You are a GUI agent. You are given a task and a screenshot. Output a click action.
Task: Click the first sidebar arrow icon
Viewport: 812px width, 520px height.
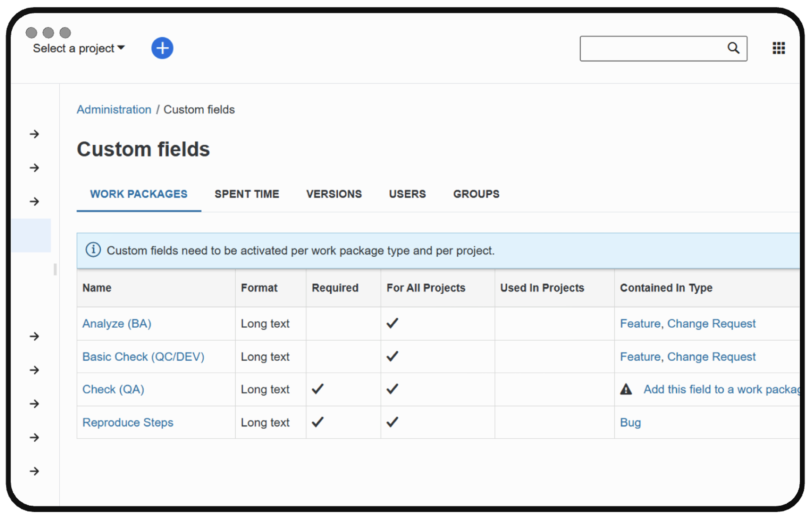point(34,134)
